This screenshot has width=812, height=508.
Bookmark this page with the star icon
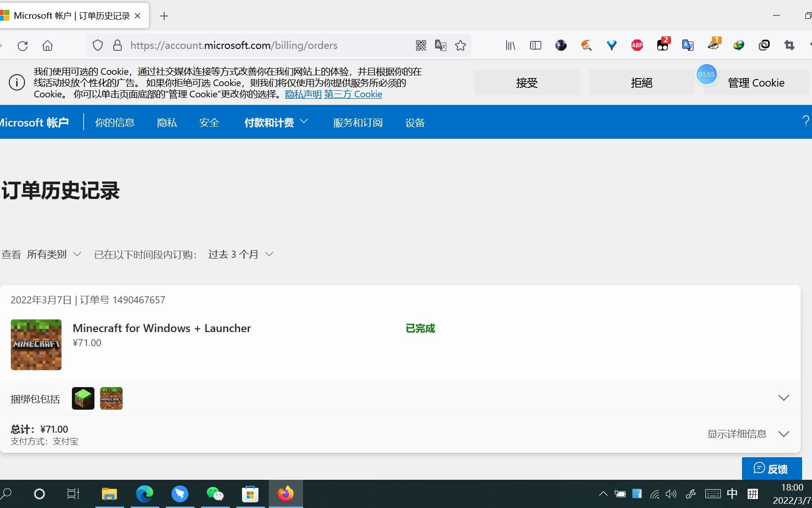461,46
